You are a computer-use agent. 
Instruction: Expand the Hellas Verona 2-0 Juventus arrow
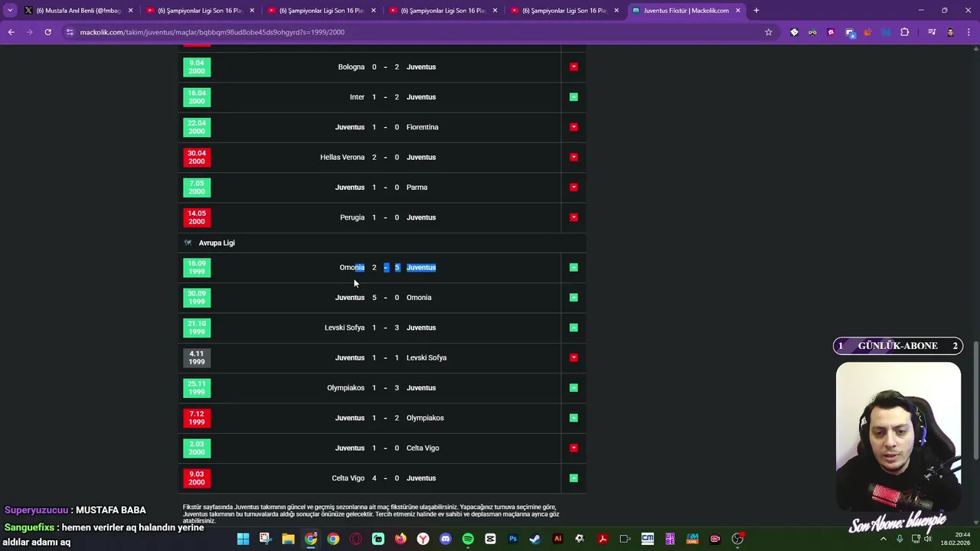click(573, 157)
